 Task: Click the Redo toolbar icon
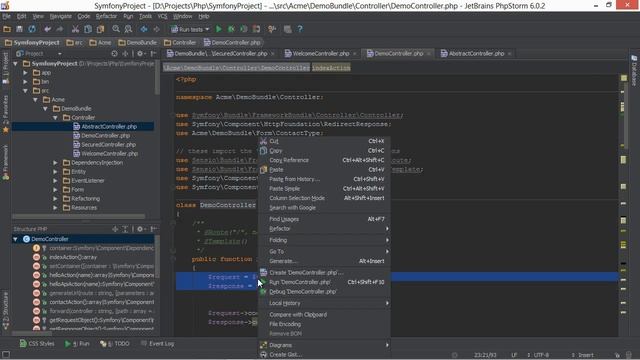(x=60, y=29)
